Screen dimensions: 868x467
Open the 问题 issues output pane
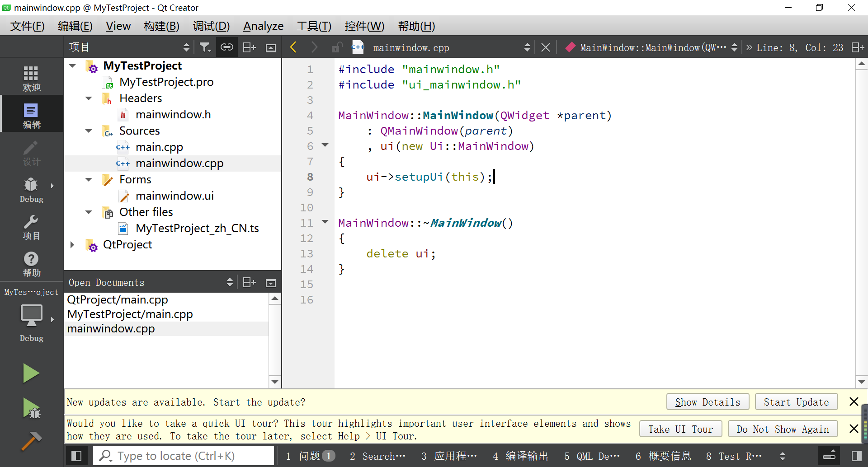point(310,456)
